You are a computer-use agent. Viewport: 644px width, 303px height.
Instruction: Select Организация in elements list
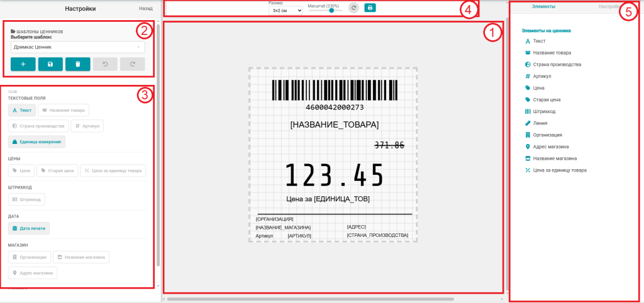click(x=543, y=135)
